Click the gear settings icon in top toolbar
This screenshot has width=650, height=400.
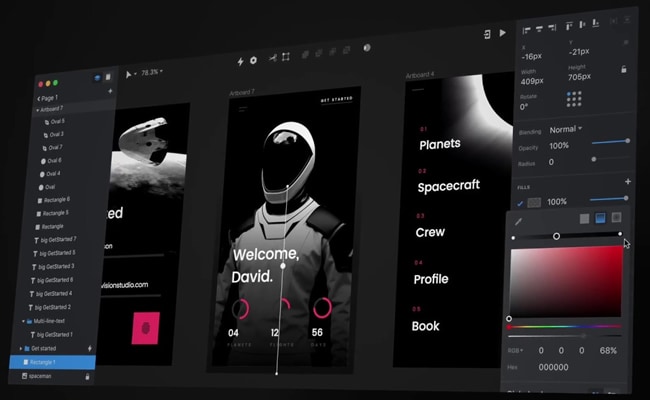click(253, 60)
